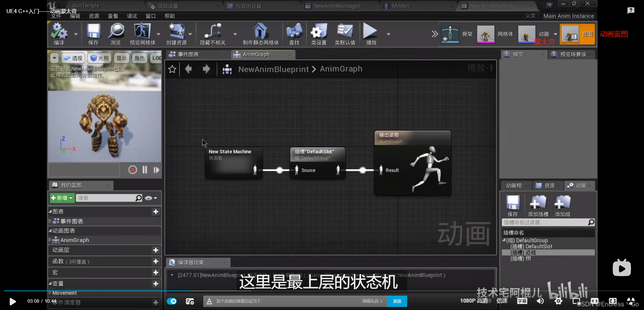
Task: Switch to 蓝图 blueprint editor mode
Action: pos(578,34)
